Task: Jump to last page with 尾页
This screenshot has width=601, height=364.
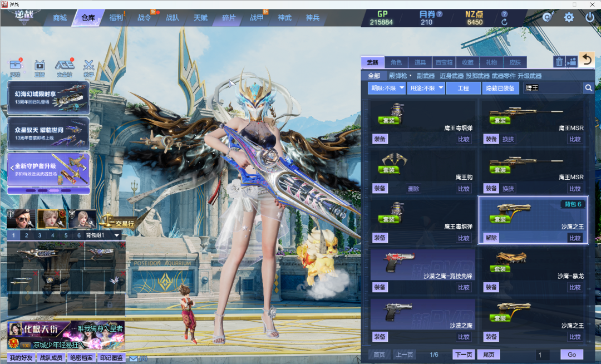Action: 489,355
